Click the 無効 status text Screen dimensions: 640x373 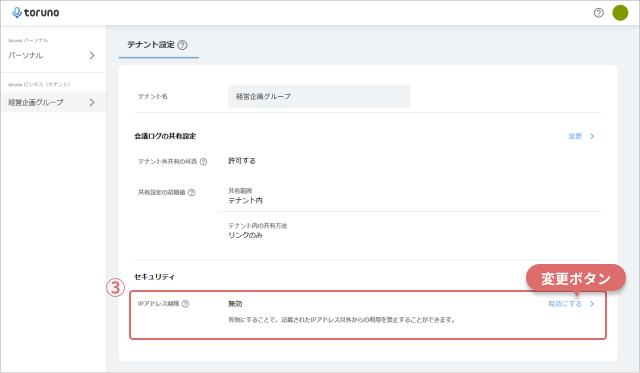tap(235, 304)
